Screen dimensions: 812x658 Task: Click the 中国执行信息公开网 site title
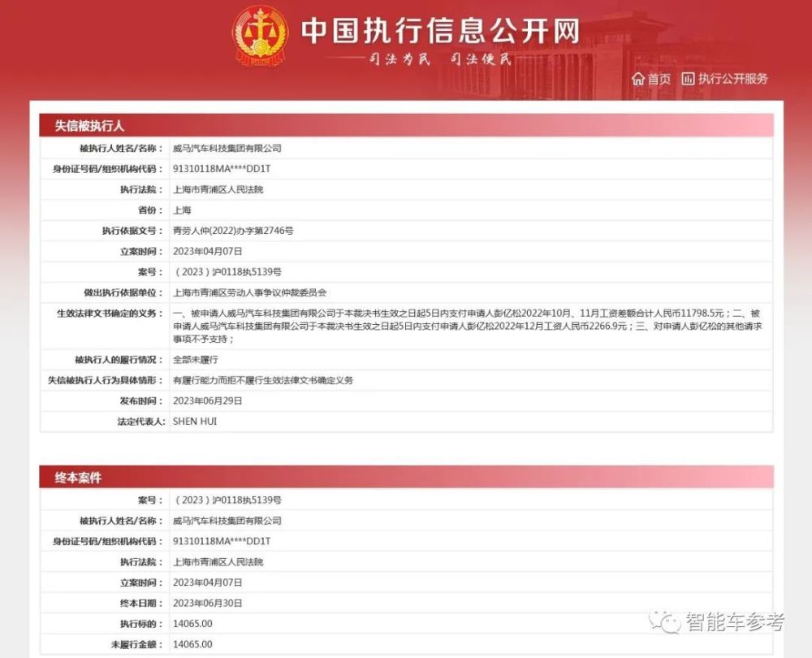[x=443, y=29]
